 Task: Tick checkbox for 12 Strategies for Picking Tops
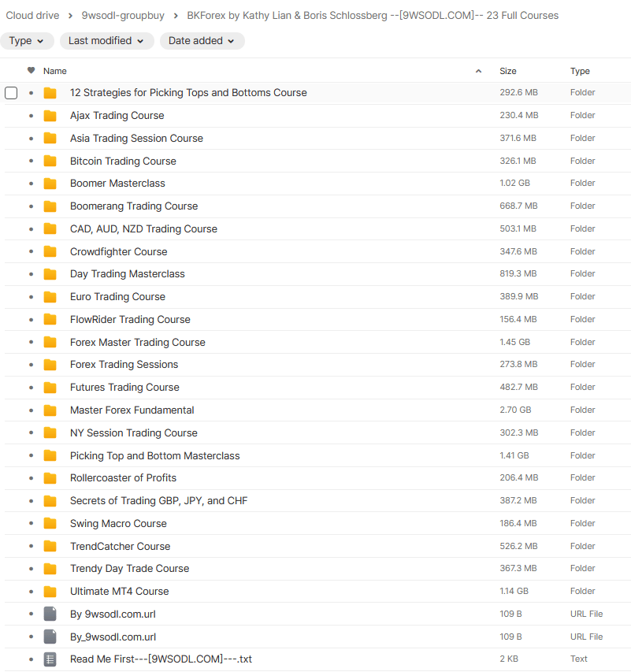pyautogui.click(x=11, y=93)
